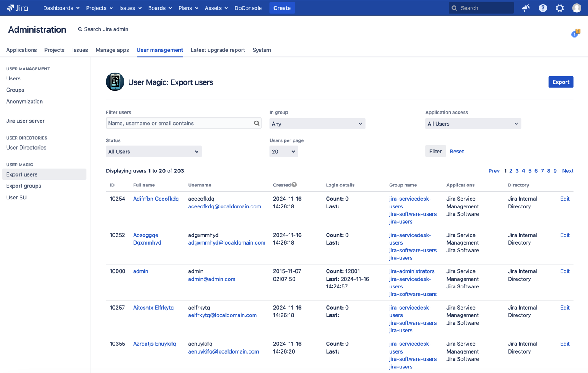Open the feedback megaphone icon
The height and width of the screenshot is (373, 588).
[526, 8]
